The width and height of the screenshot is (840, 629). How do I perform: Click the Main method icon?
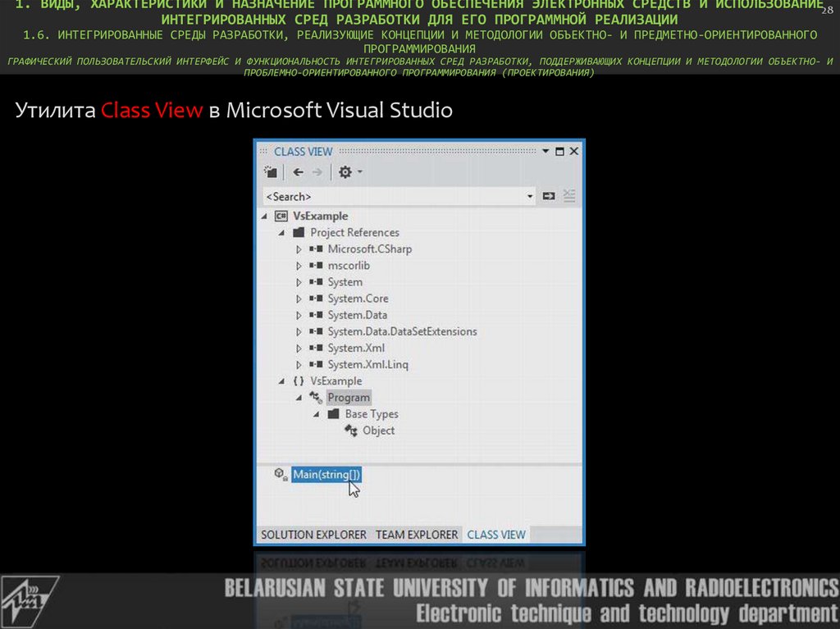(x=281, y=474)
